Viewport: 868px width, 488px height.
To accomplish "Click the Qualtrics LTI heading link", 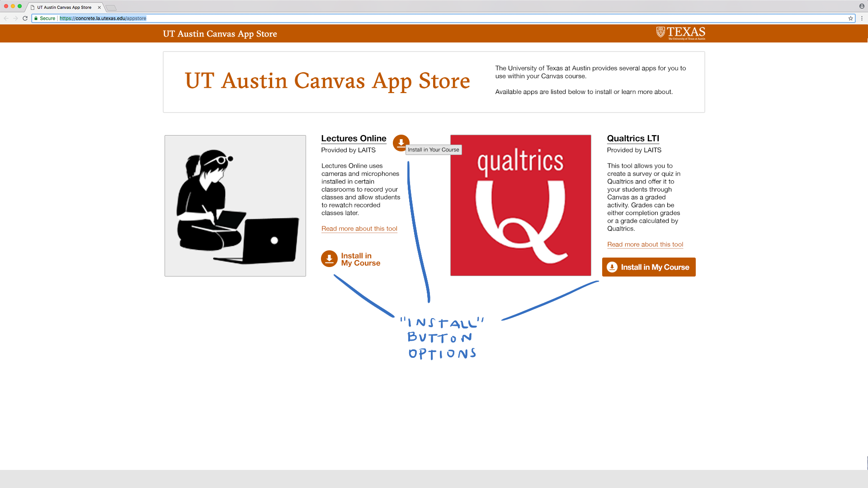I will click(632, 138).
